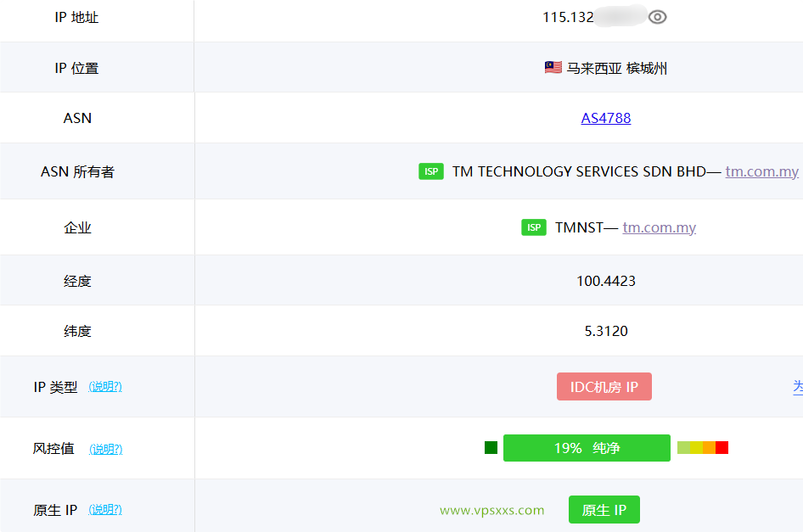Select the light green swatch in risk scale
The image size is (803, 532).
coord(683,448)
